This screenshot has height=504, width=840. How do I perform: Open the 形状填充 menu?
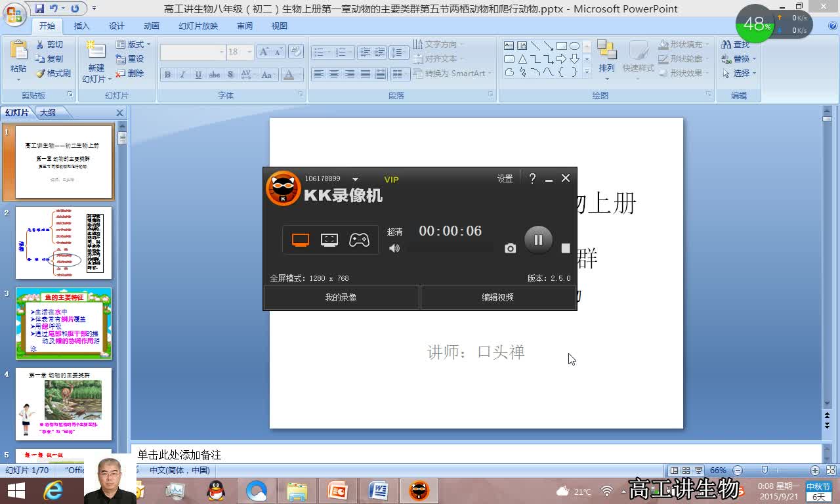(x=684, y=45)
